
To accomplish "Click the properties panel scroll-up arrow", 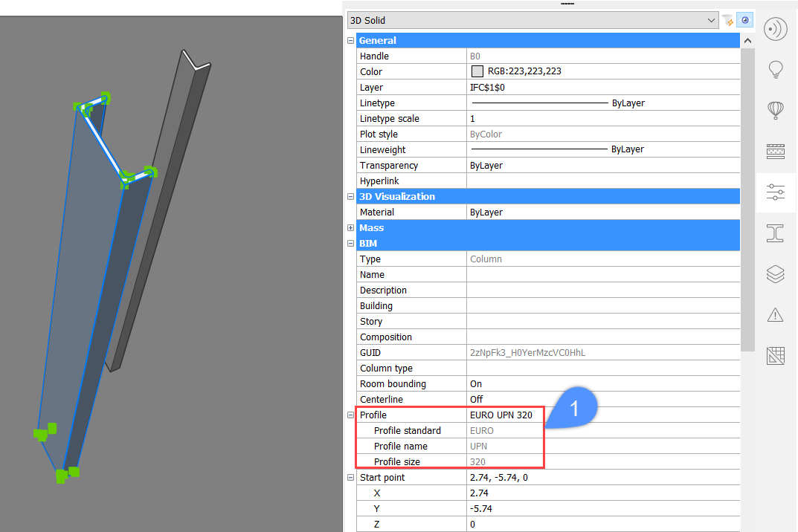I will point(748,40).
